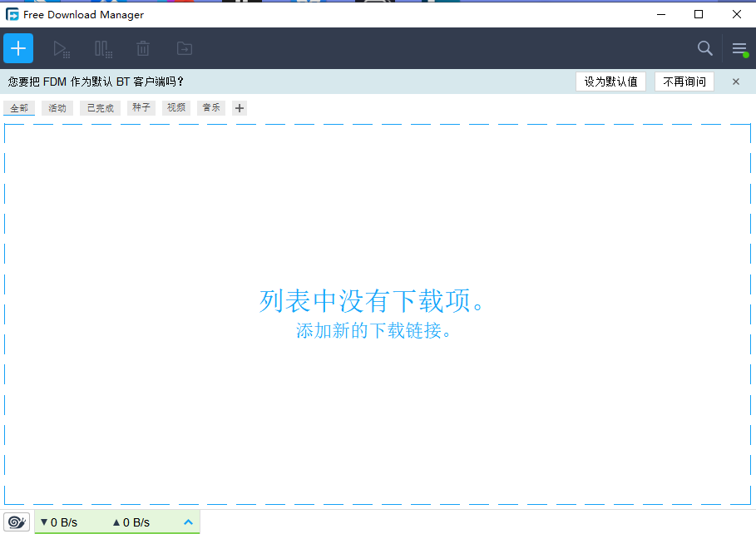Select the resume downloads icon

click(x=62, y=48)
